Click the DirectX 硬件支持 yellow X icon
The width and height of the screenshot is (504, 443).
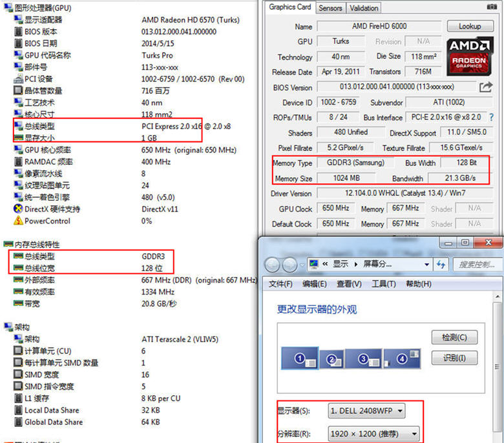[18, 209]
